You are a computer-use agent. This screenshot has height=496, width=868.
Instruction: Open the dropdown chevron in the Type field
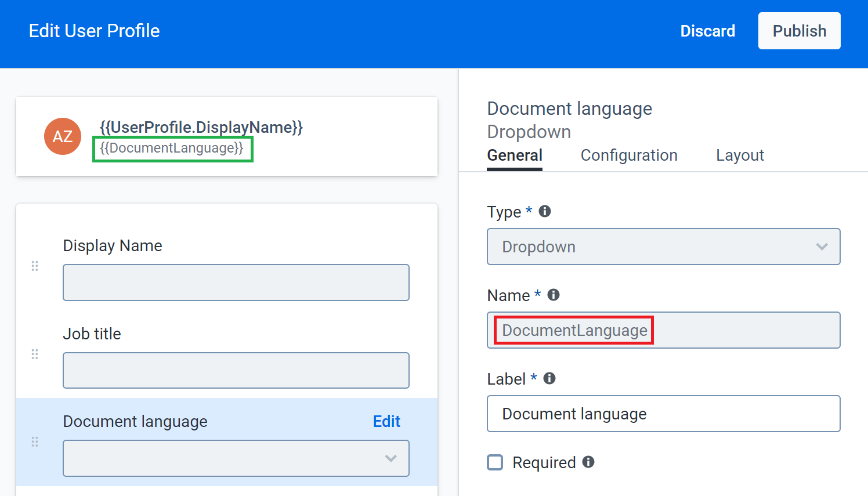pos(822,247)
